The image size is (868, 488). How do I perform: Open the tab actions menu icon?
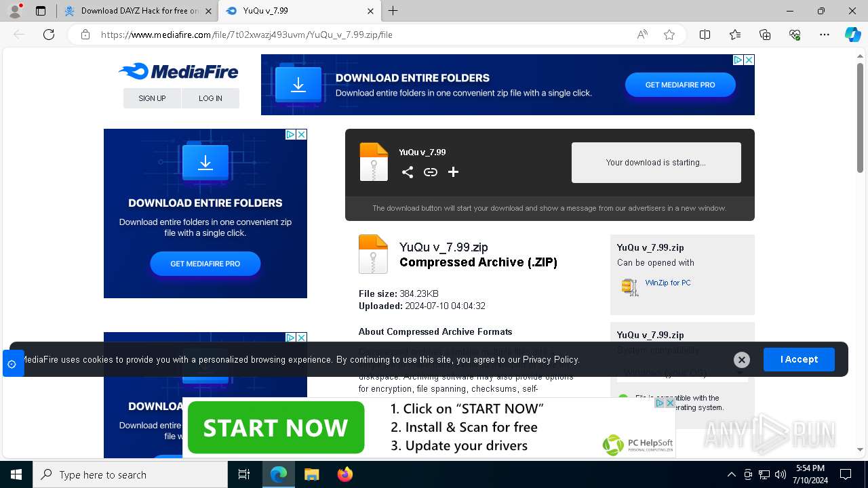[41, 11]
